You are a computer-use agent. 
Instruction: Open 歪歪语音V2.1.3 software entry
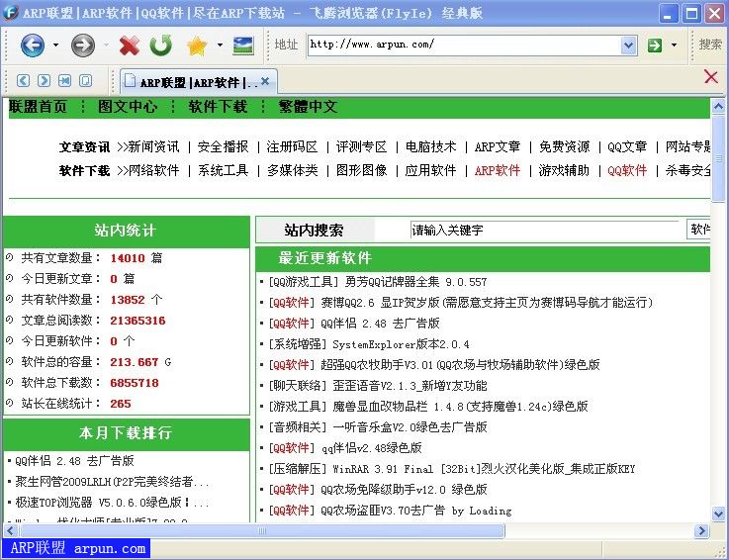(410, 386)
